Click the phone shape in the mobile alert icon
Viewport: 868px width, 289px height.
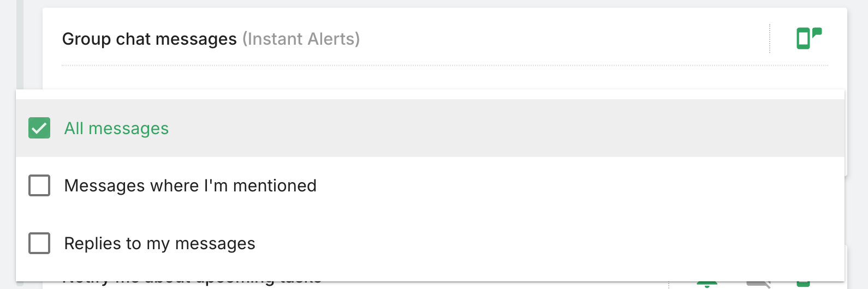(803, 39)
